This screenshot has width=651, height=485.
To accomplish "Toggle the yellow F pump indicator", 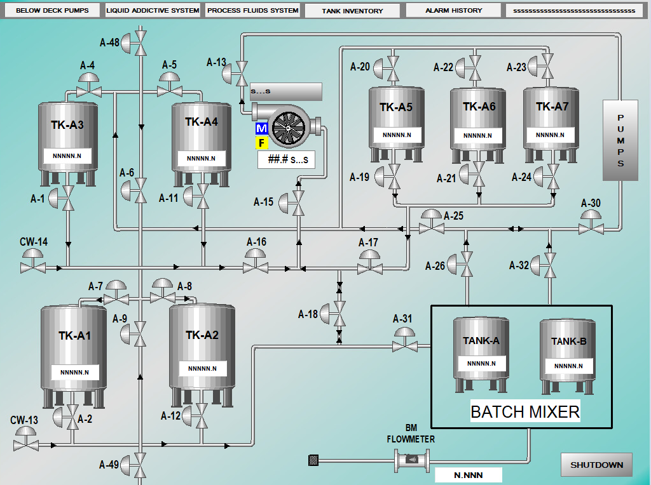I will [262, 144].
